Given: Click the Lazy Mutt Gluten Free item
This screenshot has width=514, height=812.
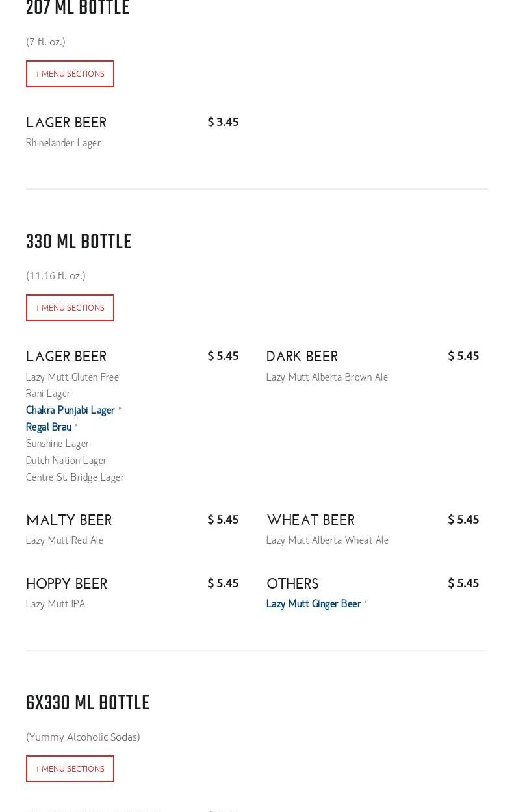Looking at the screenshot, I should click(x=72, y=377).
